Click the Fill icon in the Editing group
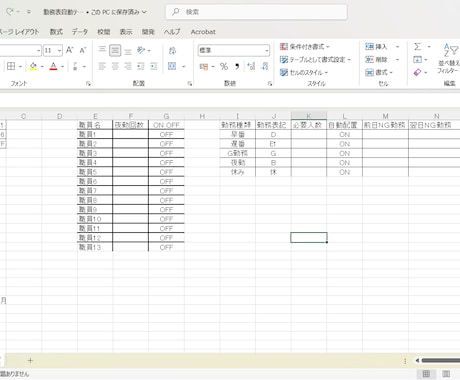The width and height of the screenshot is (460, 380). [x=417, y=60]
